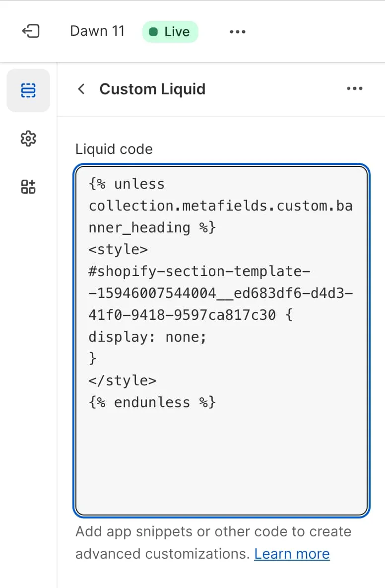Click the opening "<style>" tag line
This screenshot has height=588, width=385.
coord(118,249)
